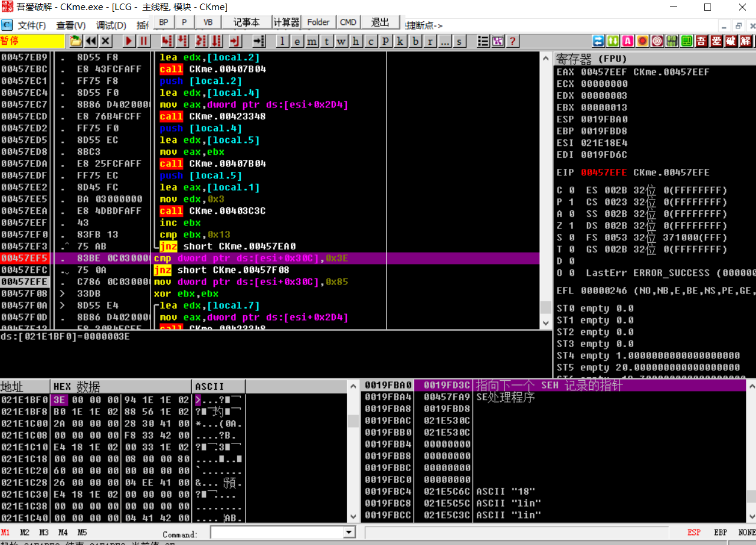Launch 计算器 calculator button

(x=287, y=22)
